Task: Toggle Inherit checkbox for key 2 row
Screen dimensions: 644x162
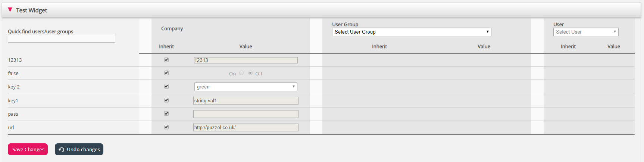Action: (x=166, y=87)
